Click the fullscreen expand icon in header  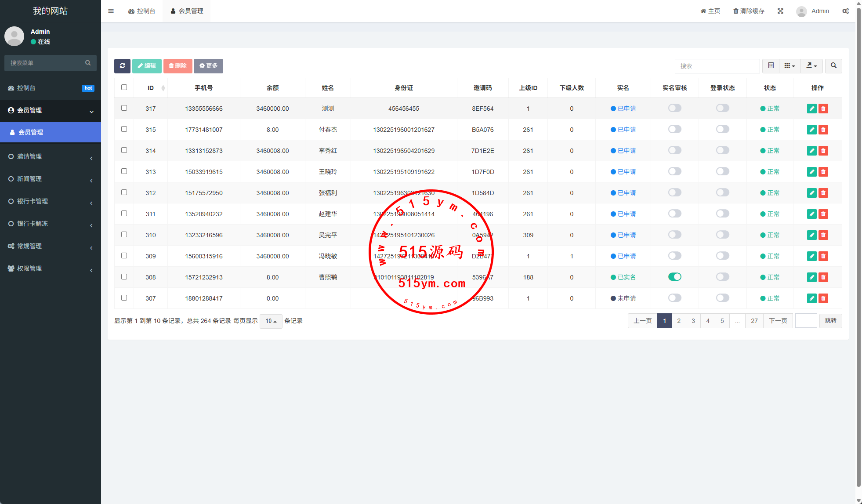780,11
